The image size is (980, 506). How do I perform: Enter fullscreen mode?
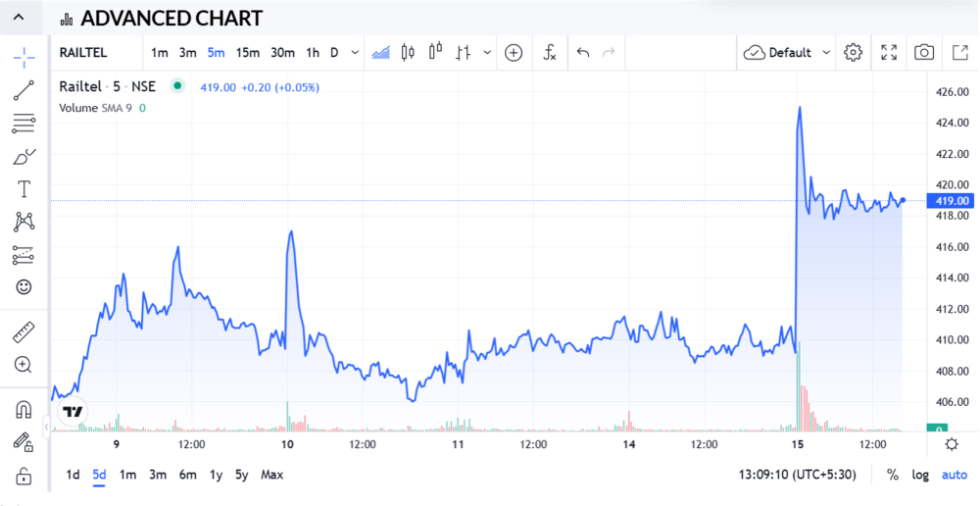coord(889,53)
